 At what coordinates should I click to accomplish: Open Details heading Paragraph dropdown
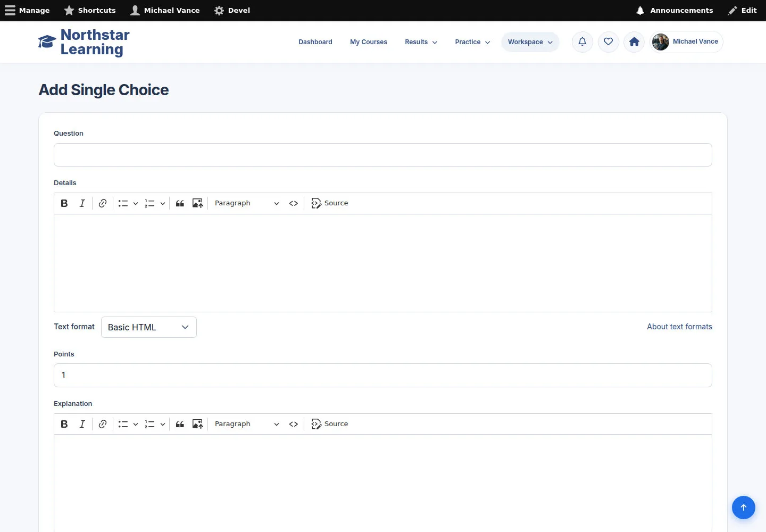coord(247,203)
